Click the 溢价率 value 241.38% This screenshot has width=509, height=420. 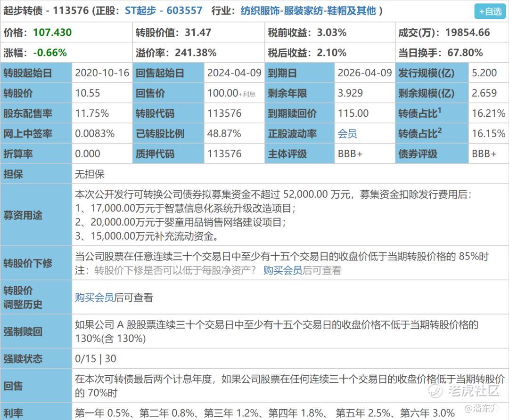click(x=196, y=53)
